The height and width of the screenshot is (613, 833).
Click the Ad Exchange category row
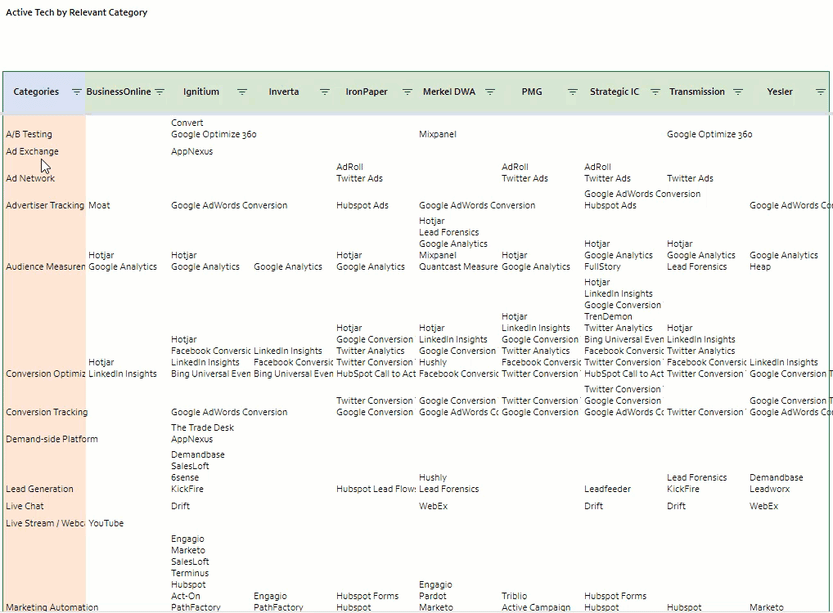(x=32, y=151)
